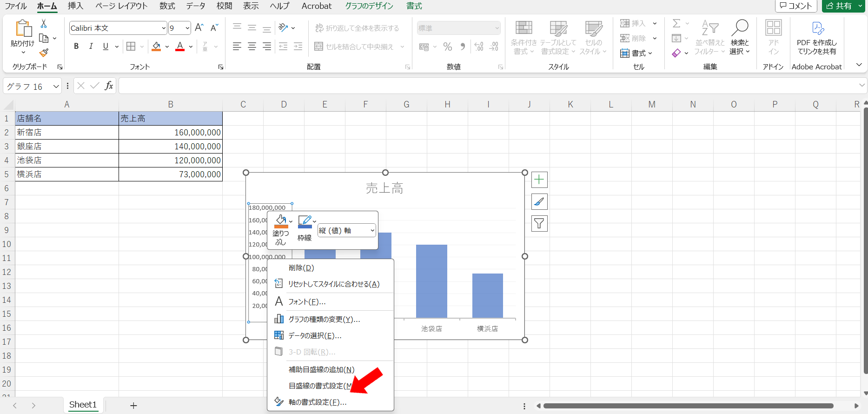868x414 pixels.
Task: Open the Chart Styles brush icon
Action: click(539, 201)
